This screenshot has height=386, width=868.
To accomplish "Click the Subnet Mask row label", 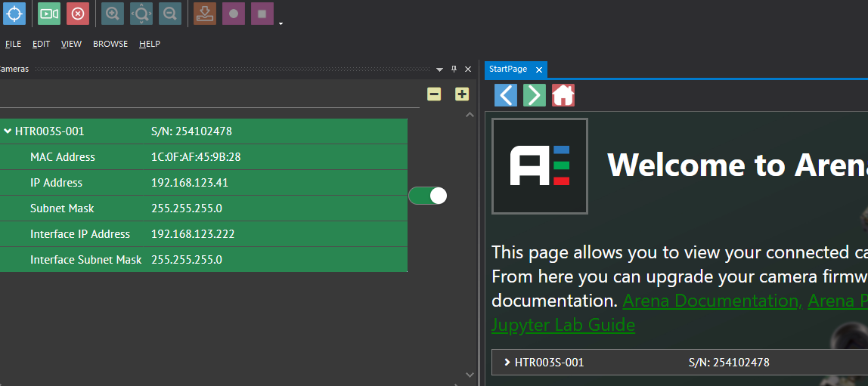I will (62, 208).
